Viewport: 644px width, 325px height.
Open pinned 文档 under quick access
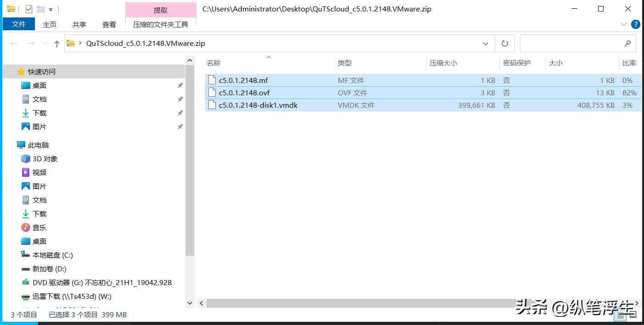point(39,99)
